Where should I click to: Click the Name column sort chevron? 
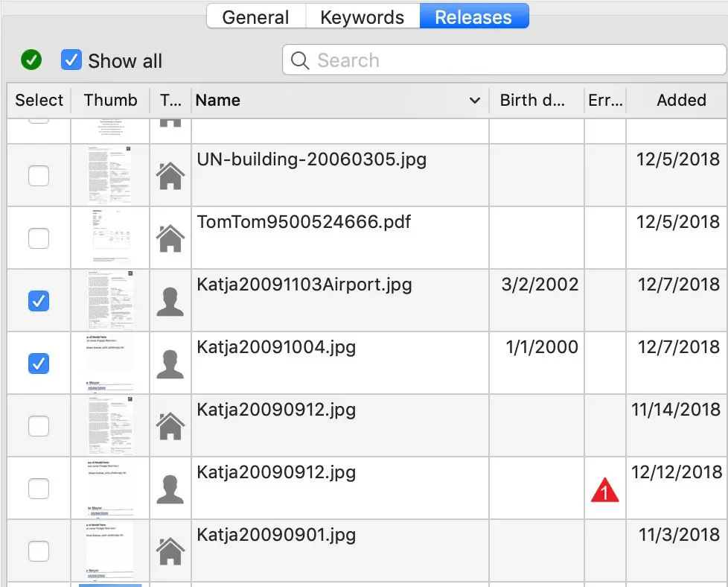coord(474,101)
